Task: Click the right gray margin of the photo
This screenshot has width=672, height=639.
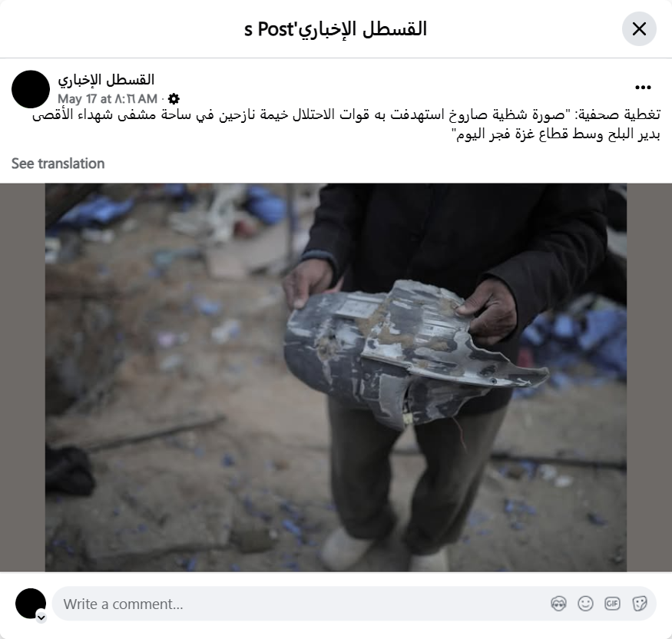Action: (649, 378)
